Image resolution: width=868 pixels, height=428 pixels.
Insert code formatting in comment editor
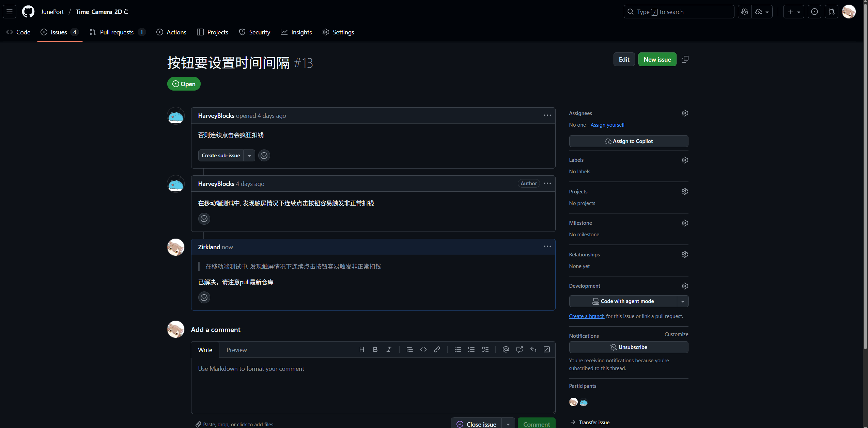click(x=423, y=349)
